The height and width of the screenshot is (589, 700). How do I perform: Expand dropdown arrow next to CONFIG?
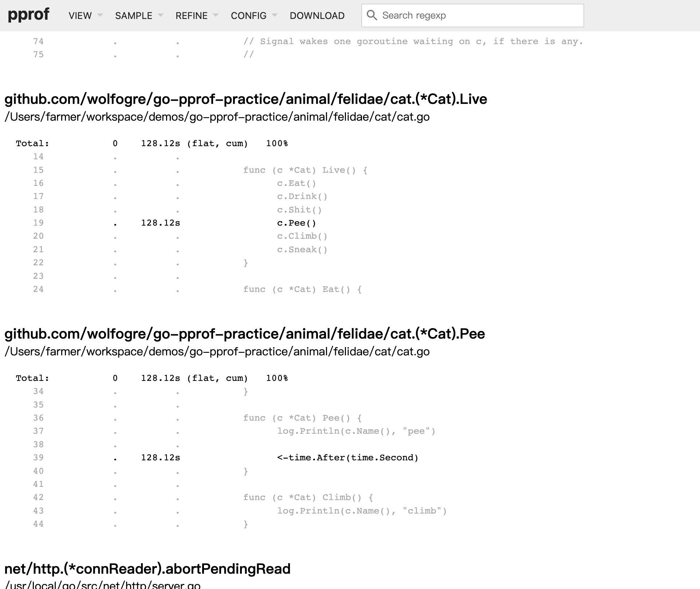click(x=275, y=15)
